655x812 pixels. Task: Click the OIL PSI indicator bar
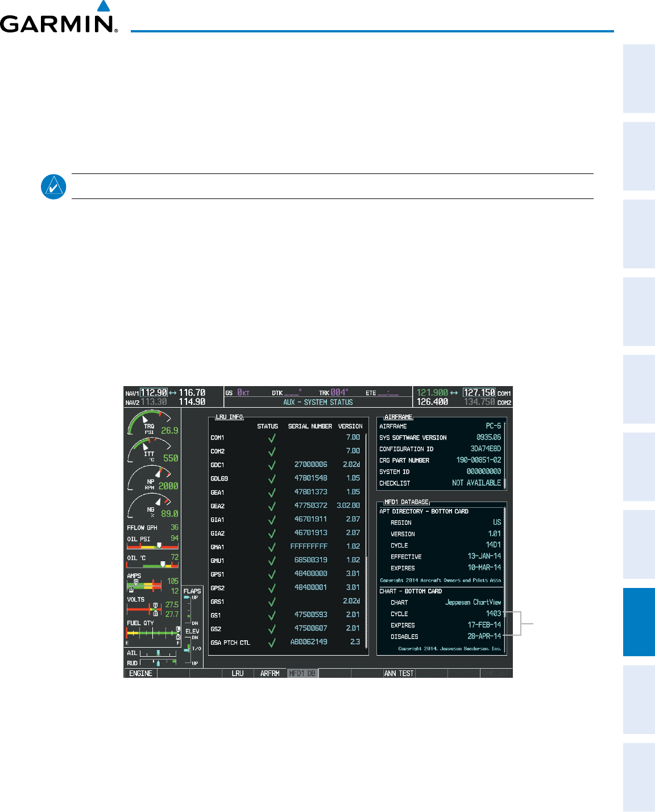[x=152, y=546]
